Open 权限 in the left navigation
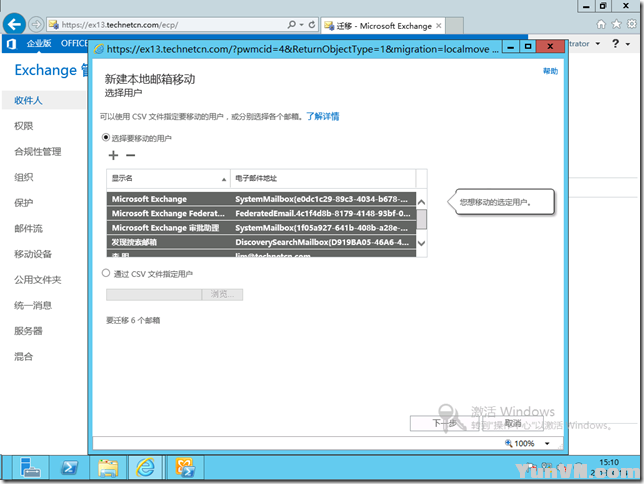644x484 pixels. pyautogui.click(x=23, y=126)
